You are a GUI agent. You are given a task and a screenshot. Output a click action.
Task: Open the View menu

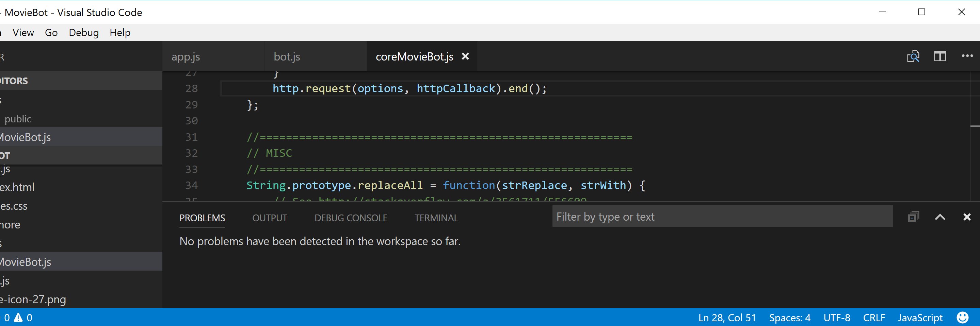(23, 33)
